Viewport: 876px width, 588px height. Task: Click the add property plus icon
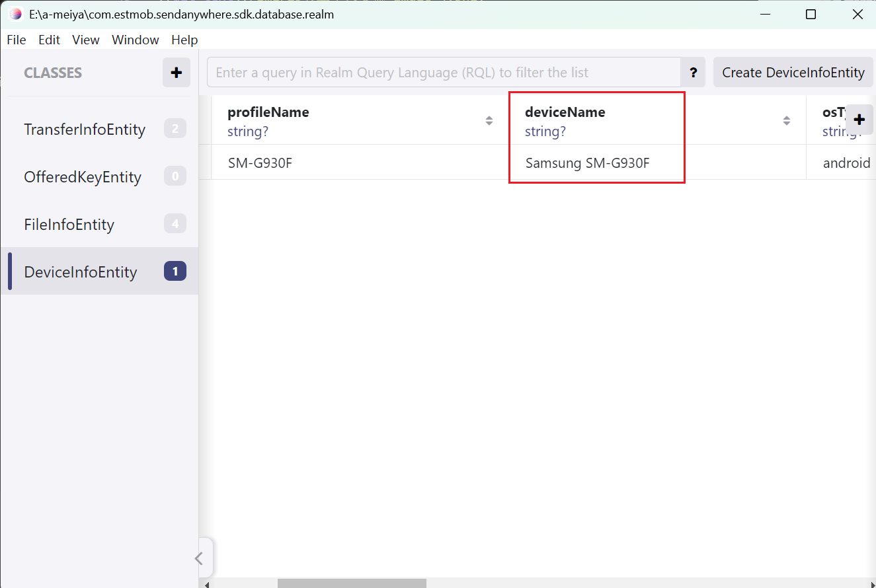859,120
